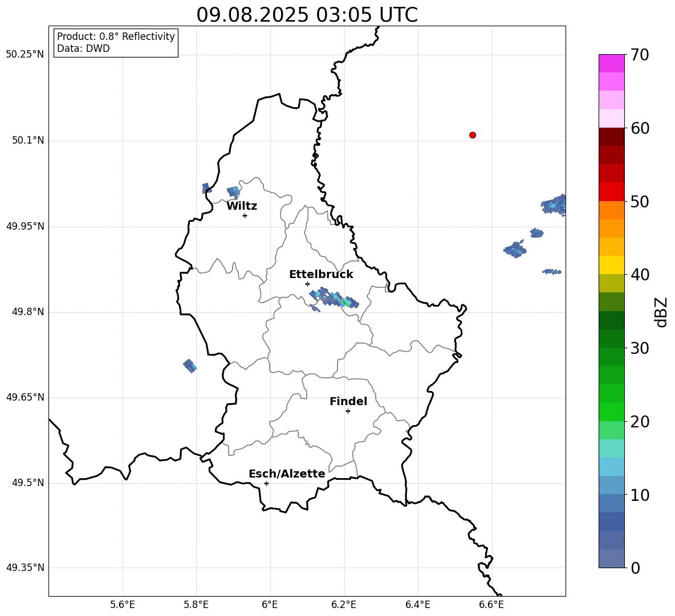The image size is (675, 616).
Task: Click the 40 label on the colorbar
Action: pos(640,275)
